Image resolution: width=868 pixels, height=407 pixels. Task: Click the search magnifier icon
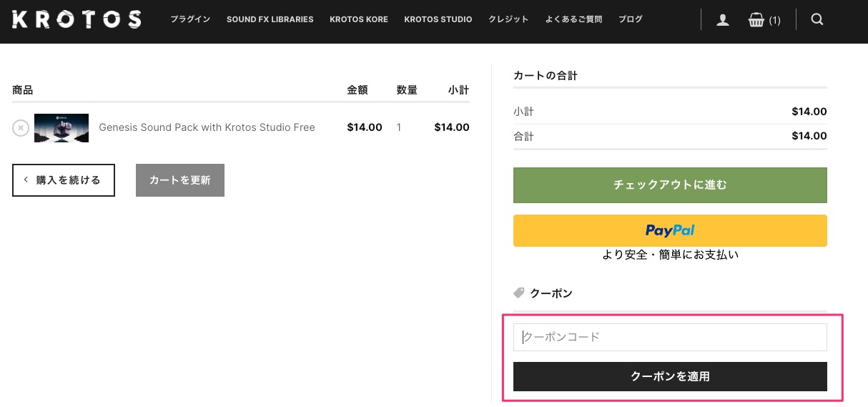point(817,19)
